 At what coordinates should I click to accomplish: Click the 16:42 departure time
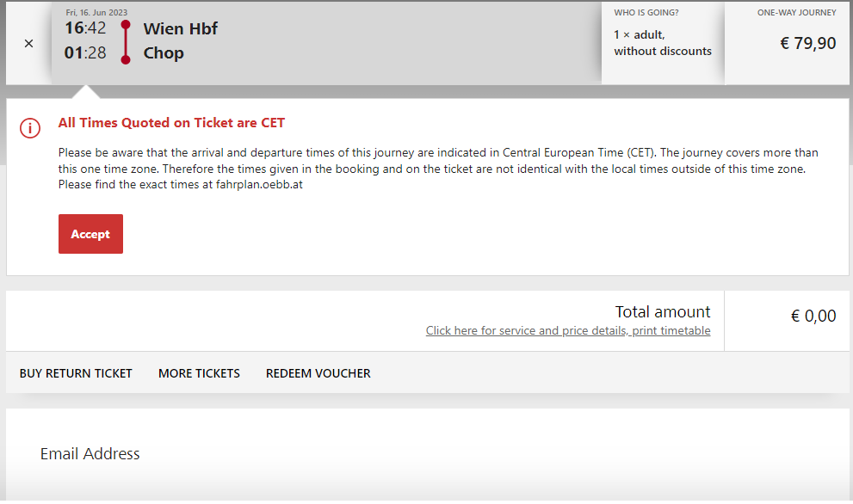85,28
